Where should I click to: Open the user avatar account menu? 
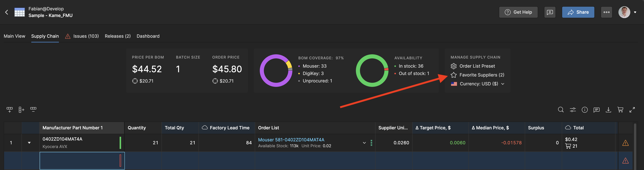[x=627, y=12]
